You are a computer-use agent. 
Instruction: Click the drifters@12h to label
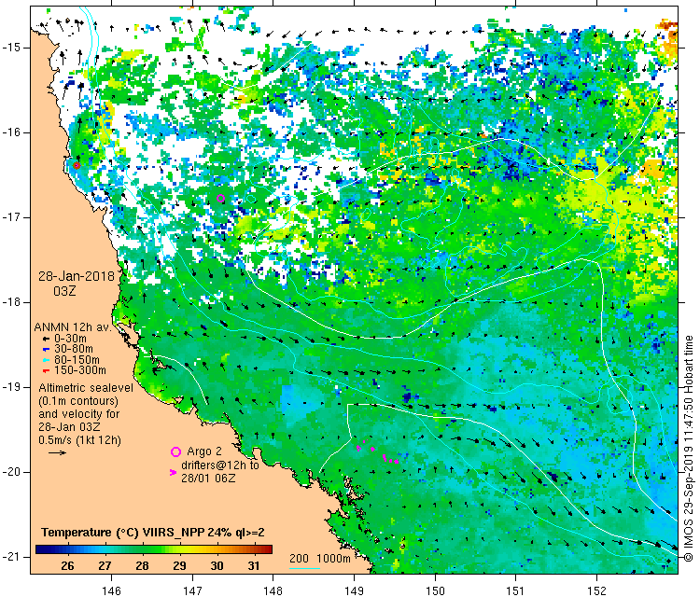tap(220, 465)
